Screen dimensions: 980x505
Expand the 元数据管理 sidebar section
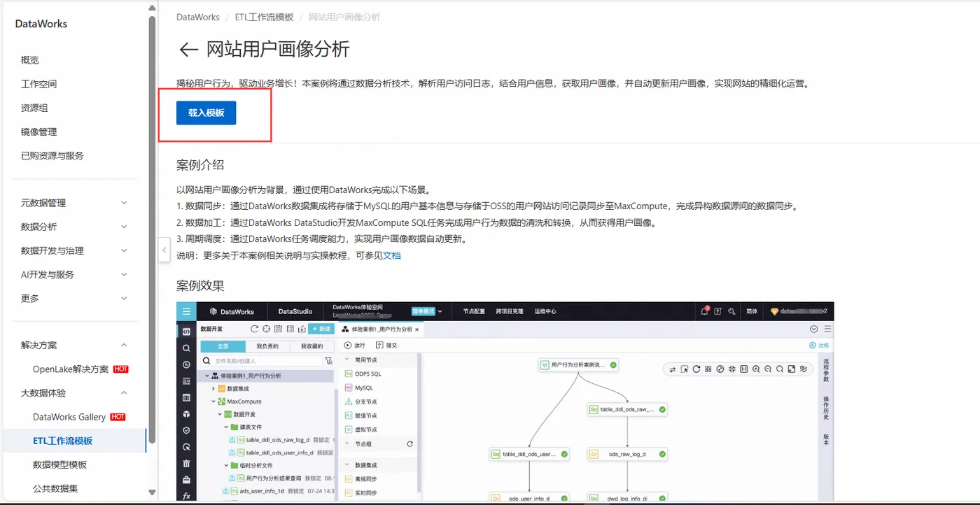coord(74,203)
